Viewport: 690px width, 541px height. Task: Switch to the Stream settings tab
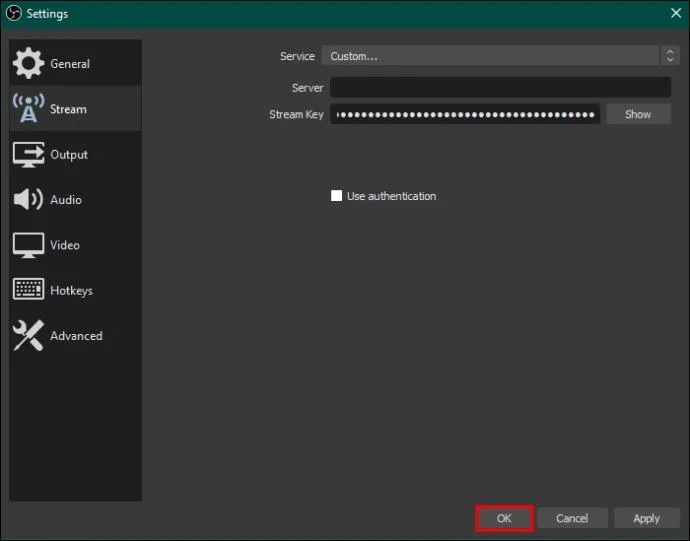tap(75, 108)
